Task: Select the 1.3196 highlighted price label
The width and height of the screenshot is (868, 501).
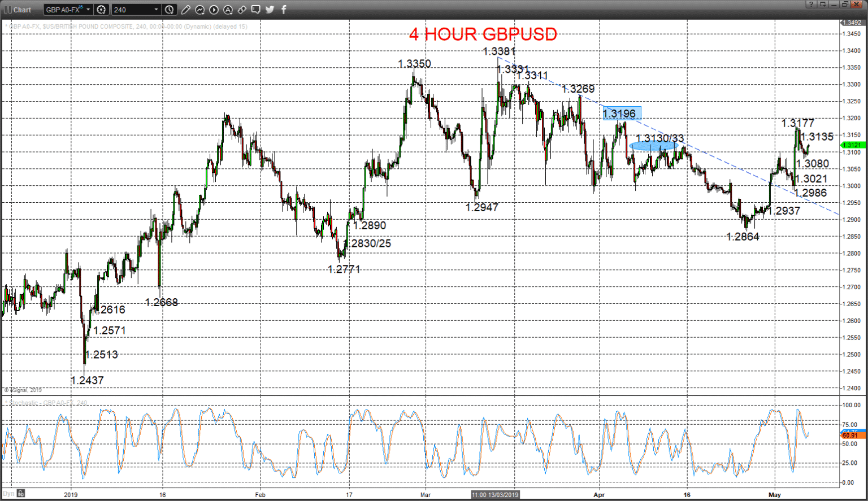Action: point(622,114)
